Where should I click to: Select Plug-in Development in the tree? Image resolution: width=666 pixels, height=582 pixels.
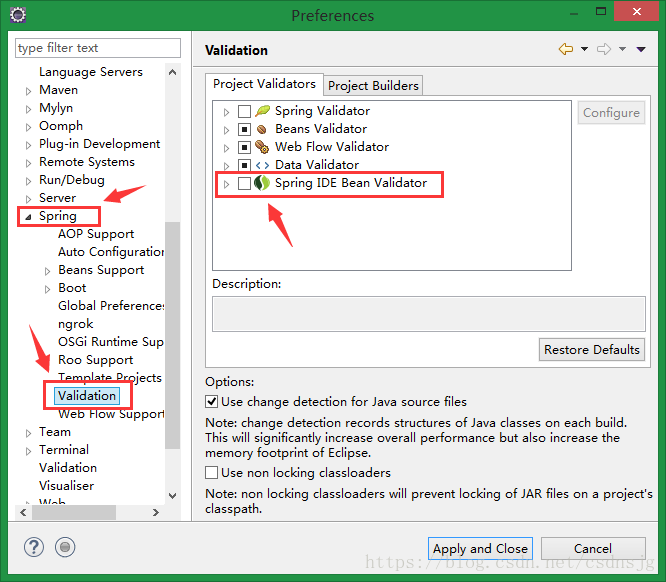tap(99, 144)
